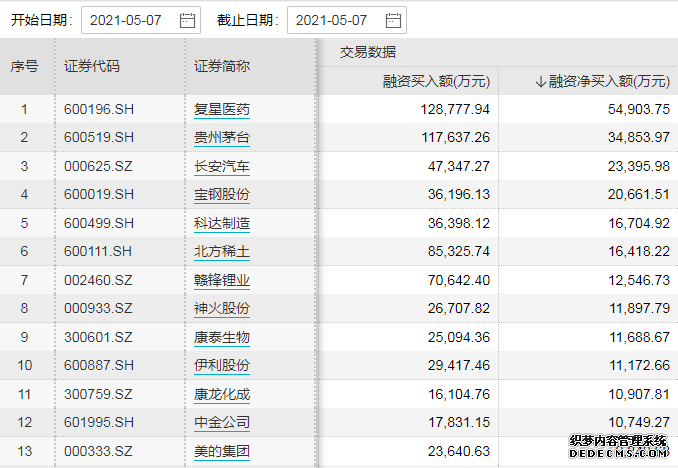This screenshot has width=678, height=468.
Task: Select the code cell 002460.SZ
Action: tap(98, 280)
